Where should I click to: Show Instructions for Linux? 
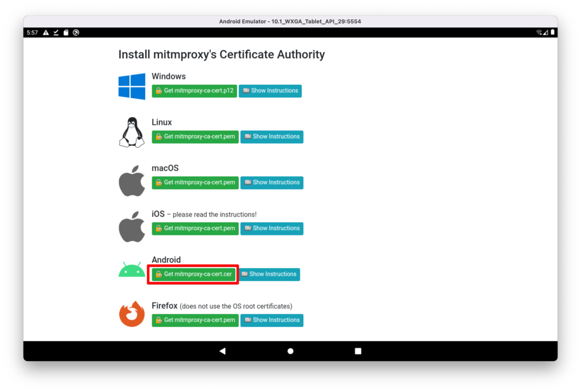272,137
